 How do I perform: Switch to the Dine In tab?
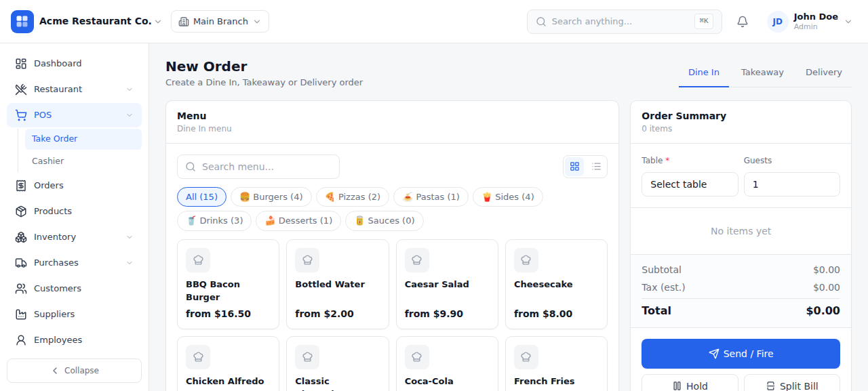coord(704,73)
